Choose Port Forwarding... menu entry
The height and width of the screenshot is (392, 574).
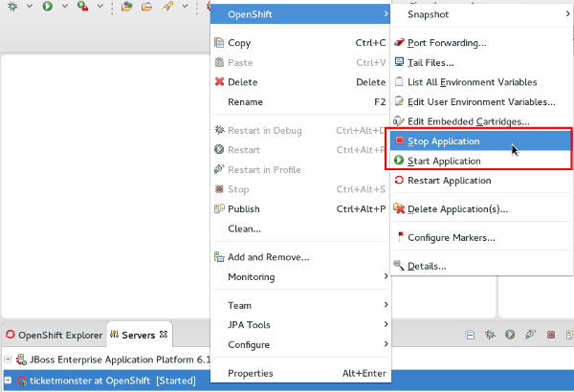coord(447,43)
